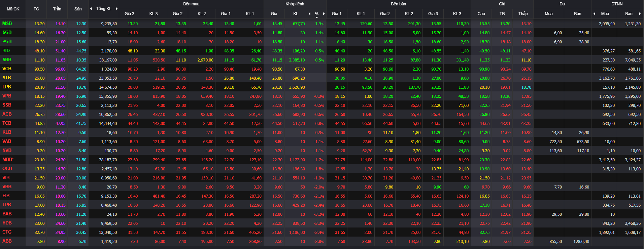
Task: Click VAB surplus buy value 722,50
Action: [x=555, y=142]
